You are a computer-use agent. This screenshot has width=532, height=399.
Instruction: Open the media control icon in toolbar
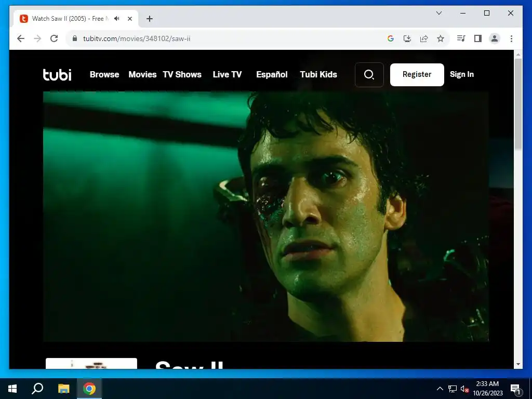click(x=461, y=38)
